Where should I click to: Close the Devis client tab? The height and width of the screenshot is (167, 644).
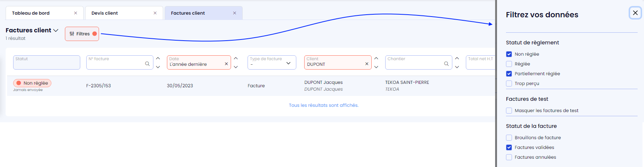(x=155, y=13)
